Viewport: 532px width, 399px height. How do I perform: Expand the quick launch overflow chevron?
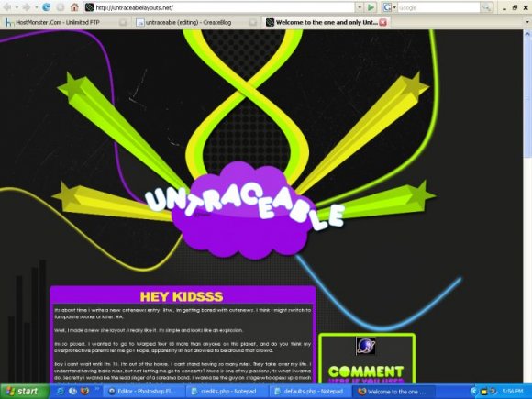(x=96, y=389)
